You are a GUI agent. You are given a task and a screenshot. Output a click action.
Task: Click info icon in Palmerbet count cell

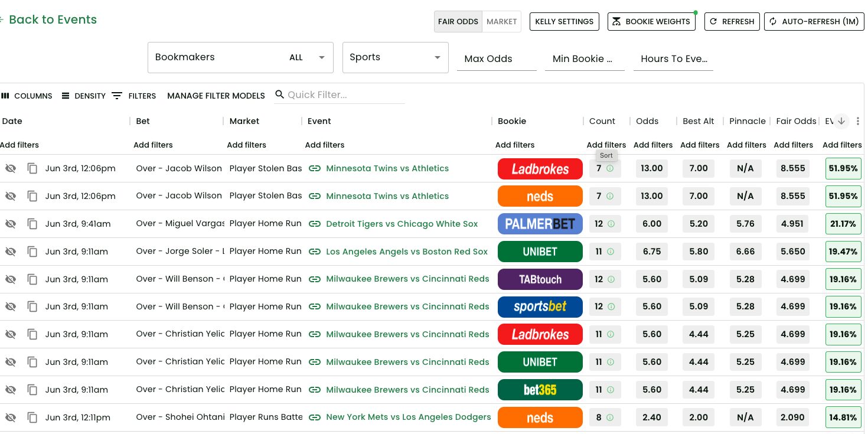(611, 224)
